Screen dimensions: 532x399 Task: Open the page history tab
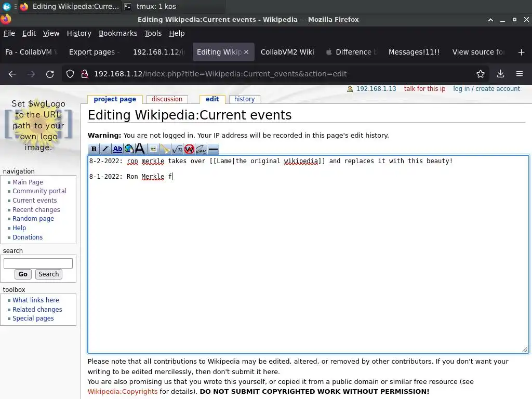[x=244, y=99]
